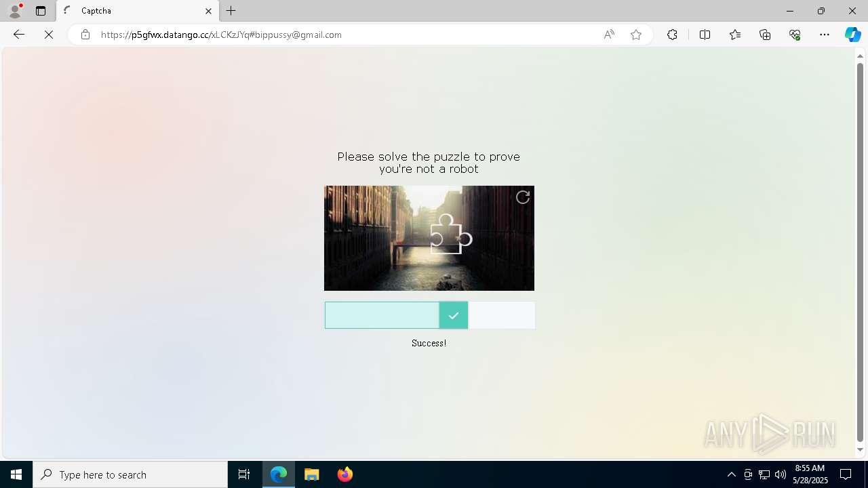Screen dimensions: 868x488
Task: Open a new tab with plus button
Action: pos(231,11)
